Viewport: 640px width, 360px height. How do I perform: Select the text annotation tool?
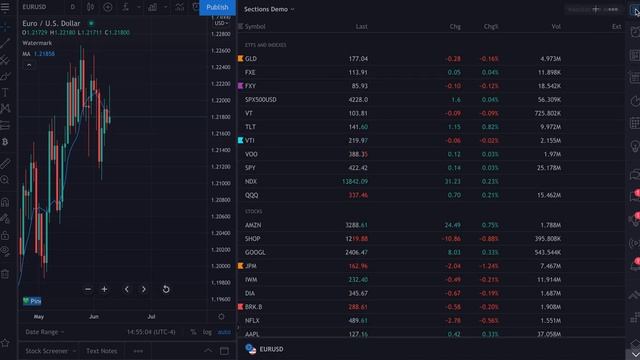[5, 93]
